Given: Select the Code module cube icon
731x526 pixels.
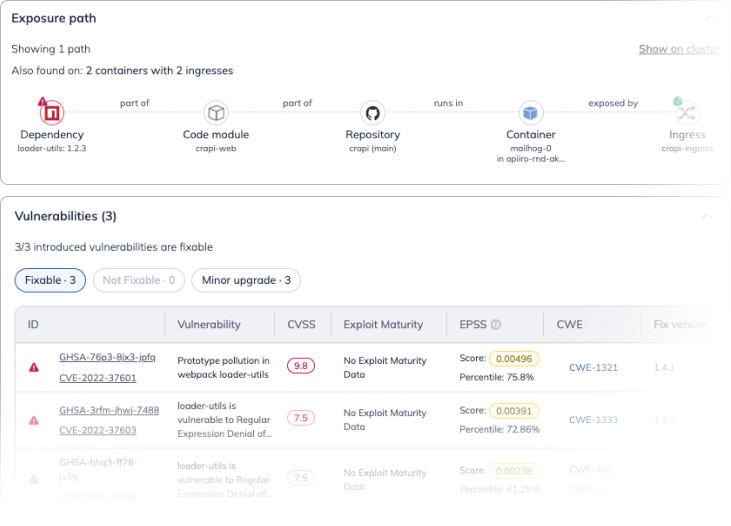Looking at the screenshot, I should (x=215, y=112).
